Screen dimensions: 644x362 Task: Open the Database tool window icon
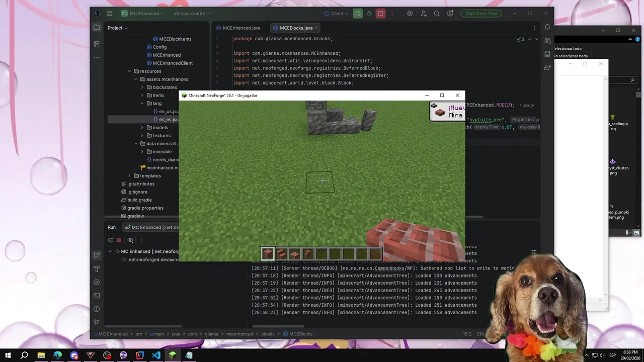coord(547,54)
